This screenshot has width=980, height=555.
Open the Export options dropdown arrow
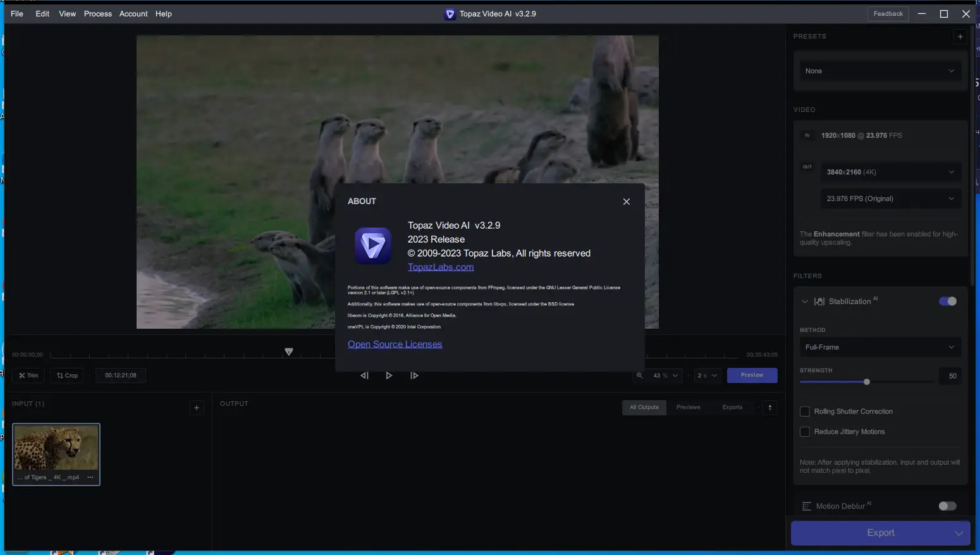point(959,533)
